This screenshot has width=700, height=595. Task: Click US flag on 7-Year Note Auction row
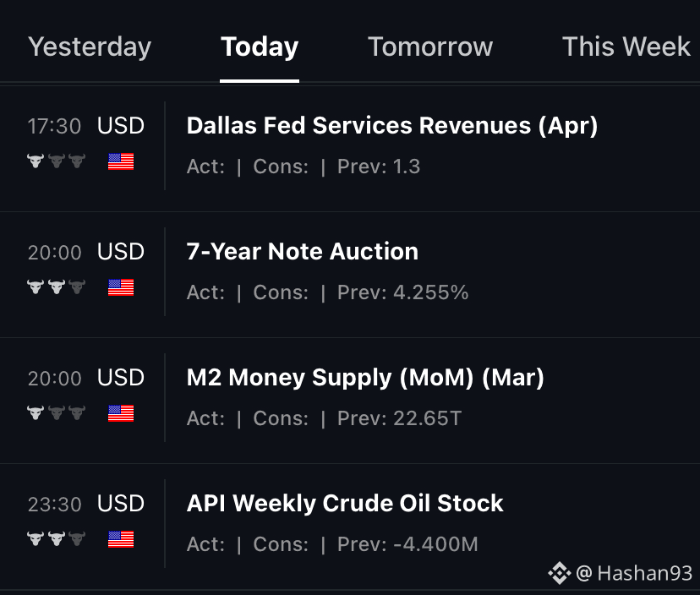121,287
